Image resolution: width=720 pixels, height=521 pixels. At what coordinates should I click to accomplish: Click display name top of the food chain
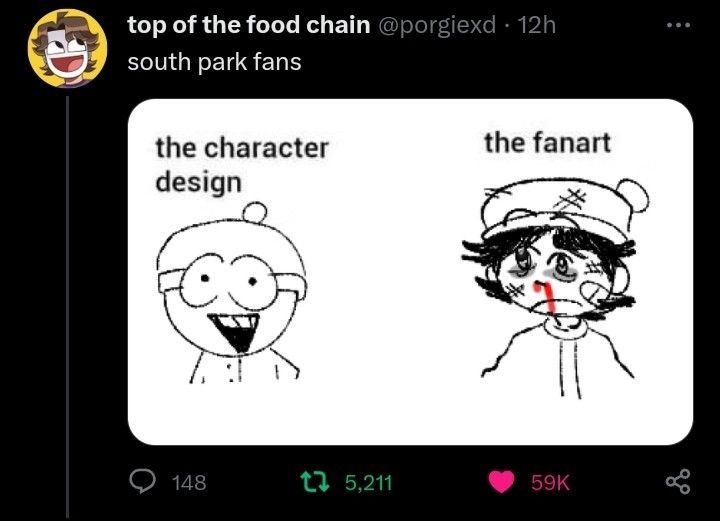[249, 25]
